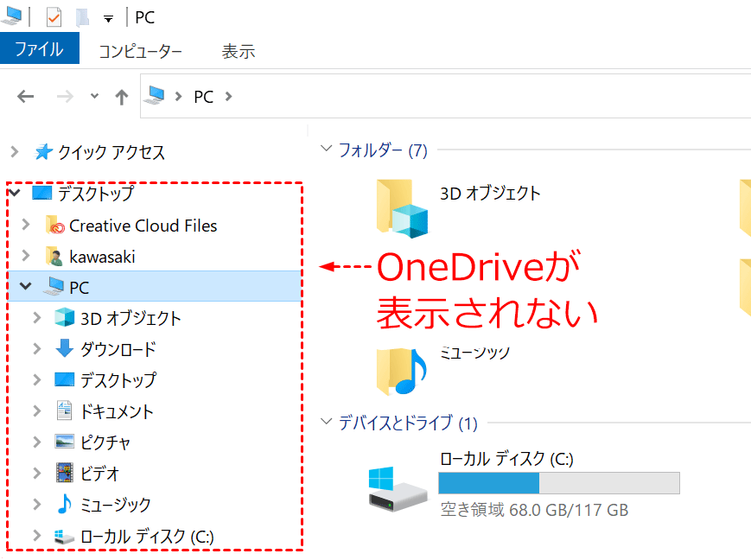Open the Customize Quick Access Toolbar dropdown

click(109, 19)
